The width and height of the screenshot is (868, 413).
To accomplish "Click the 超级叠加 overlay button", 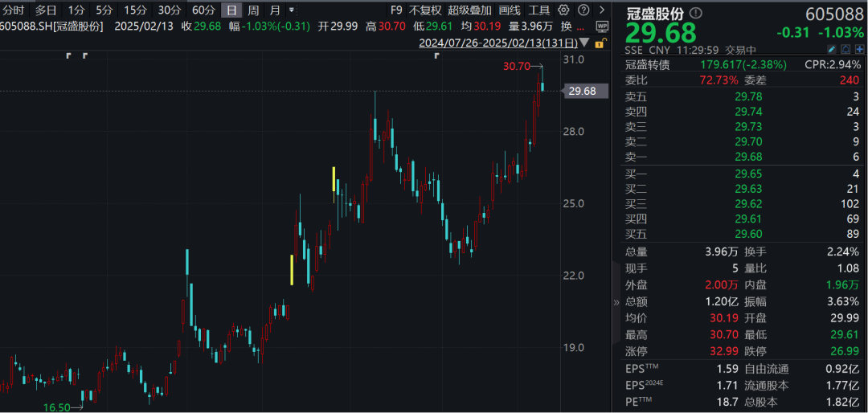I will [x=469, y=10].
